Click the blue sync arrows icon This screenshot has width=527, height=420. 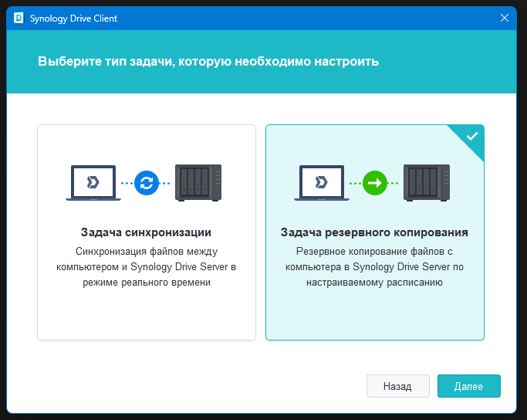tap(147, 183)
